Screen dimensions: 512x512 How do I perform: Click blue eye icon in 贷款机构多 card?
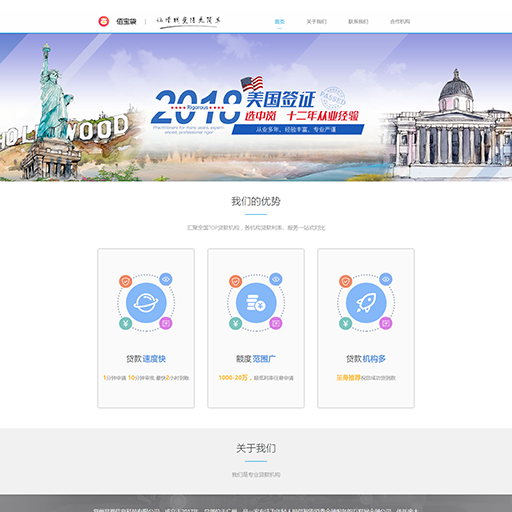[386, 279]
